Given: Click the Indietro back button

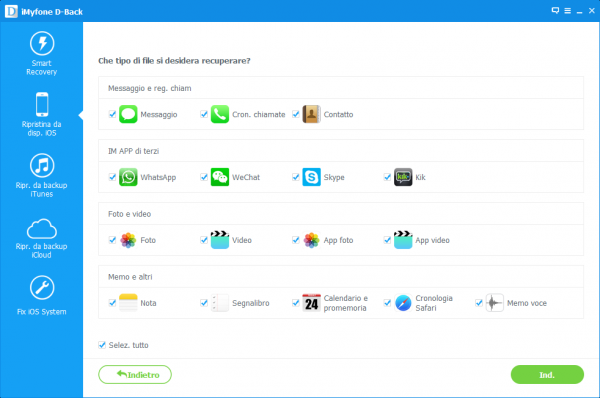Looking at the screenshot, I should [135, 375].
